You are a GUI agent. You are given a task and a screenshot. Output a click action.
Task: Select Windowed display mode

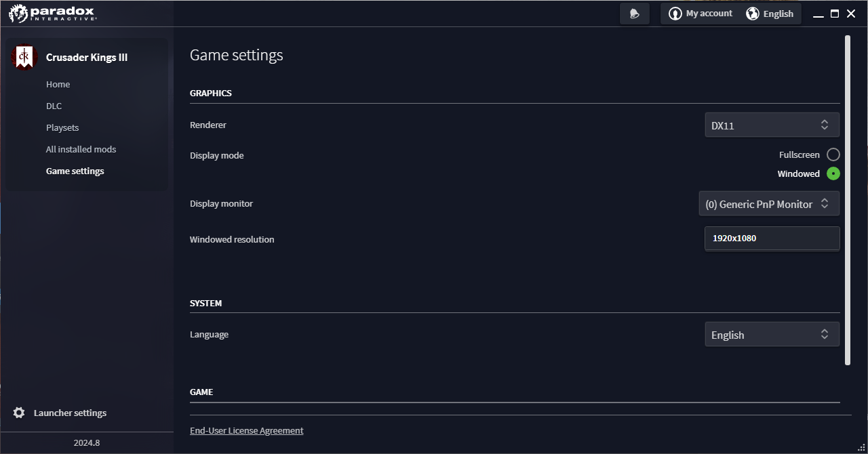[x=833, y=173]
